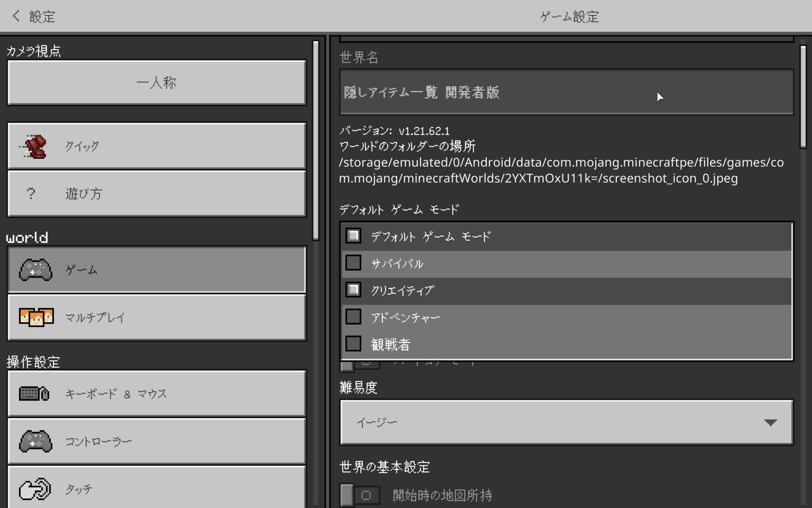Screen dimensions: 812x508
Task: Click the keyboard and mouse icon
Action: [x=34, y=394]
